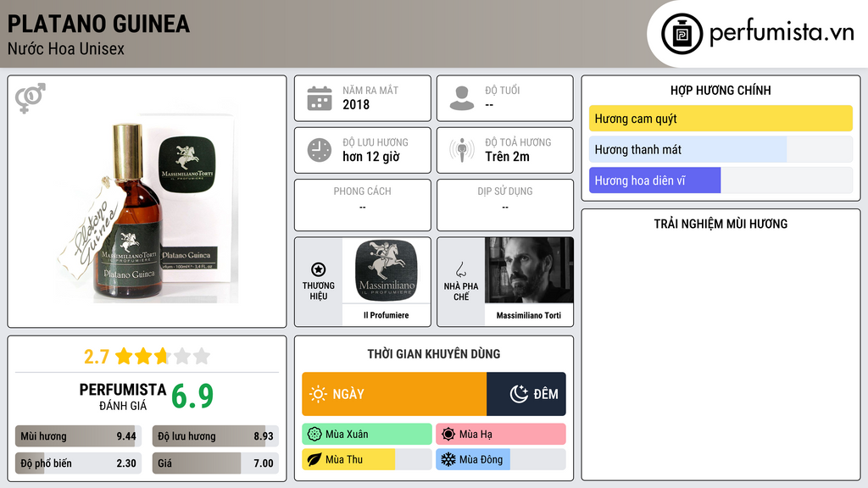Click the perfumista.vn site name text
The width and height of the screenshot is (868, 488).
click(x=782, y=33)
